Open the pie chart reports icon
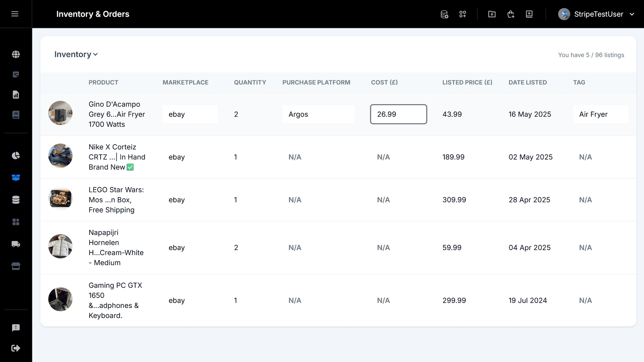 (16, 156)
